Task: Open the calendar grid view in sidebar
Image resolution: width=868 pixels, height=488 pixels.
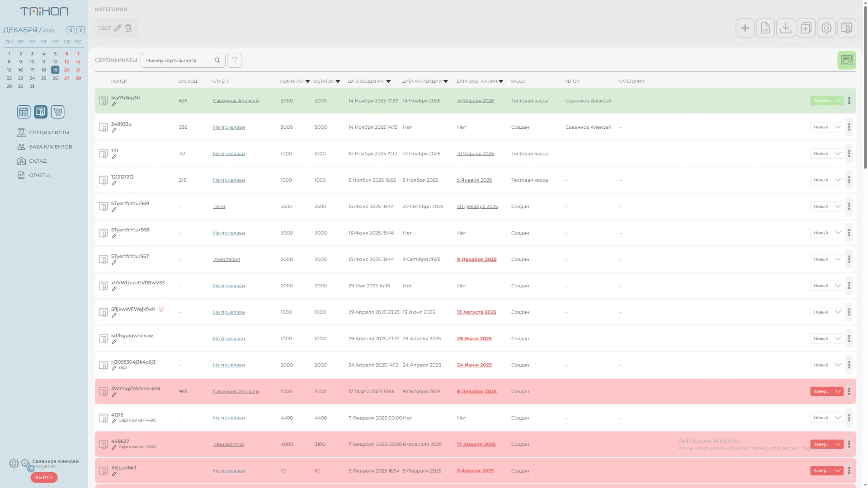Action: click(24, 112)
